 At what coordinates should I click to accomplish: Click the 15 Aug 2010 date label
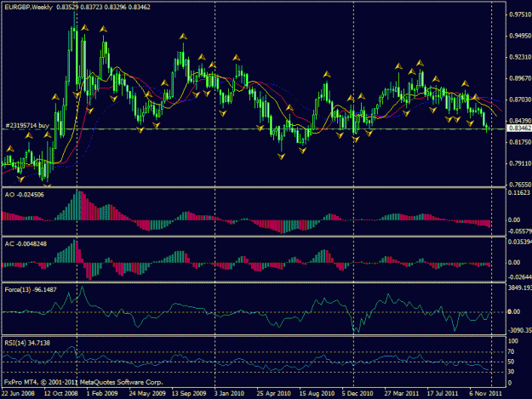317,394
